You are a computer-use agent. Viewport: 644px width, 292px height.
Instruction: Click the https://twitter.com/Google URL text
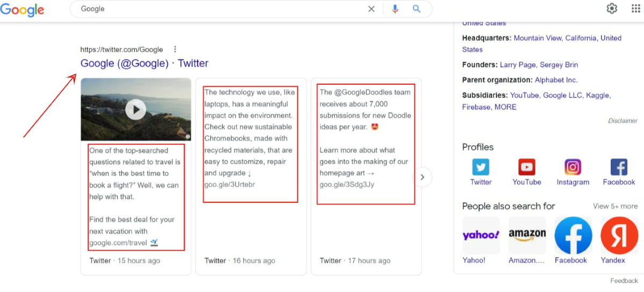(x=122, y=49)
